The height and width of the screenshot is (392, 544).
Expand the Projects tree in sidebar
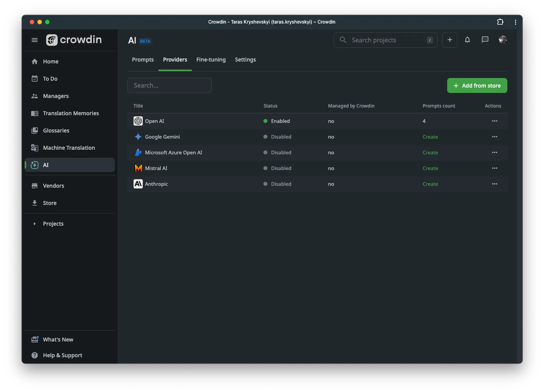[35, 224]
